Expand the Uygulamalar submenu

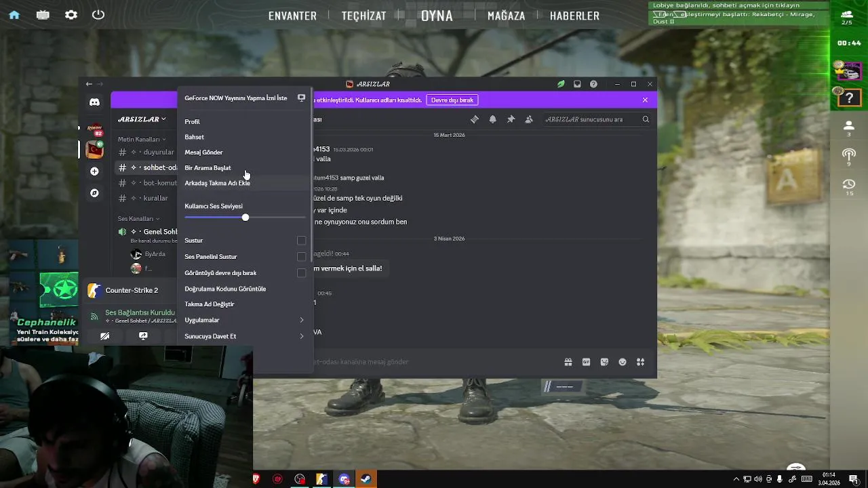coord(245,320)
